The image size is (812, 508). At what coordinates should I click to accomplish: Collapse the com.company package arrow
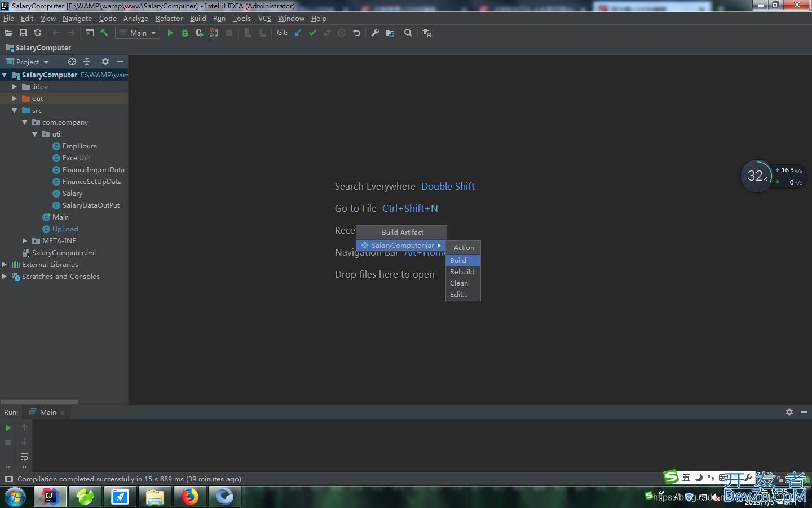pyautogui.click(x=25, y=122)
